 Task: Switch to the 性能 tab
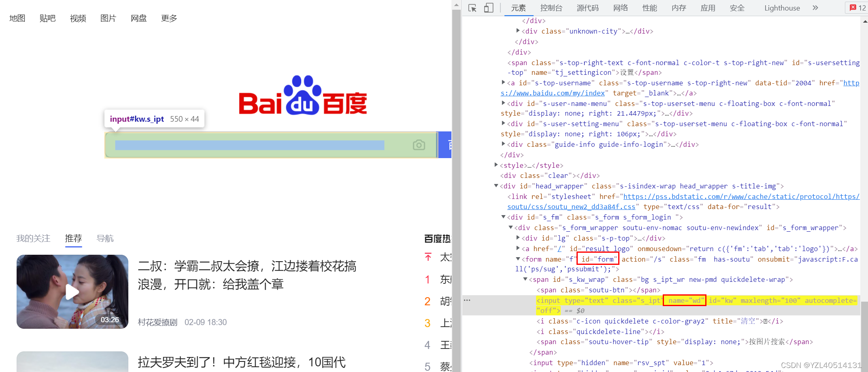[x=649, y=8]
